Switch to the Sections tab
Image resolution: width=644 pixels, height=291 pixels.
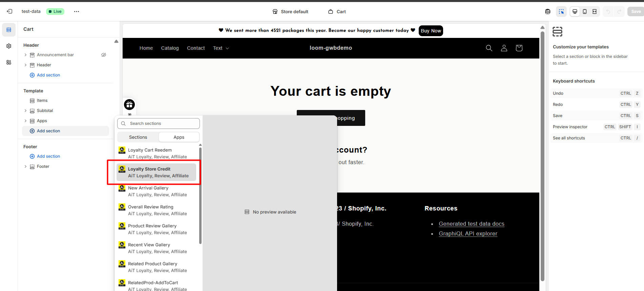click(x=138, y=137)
